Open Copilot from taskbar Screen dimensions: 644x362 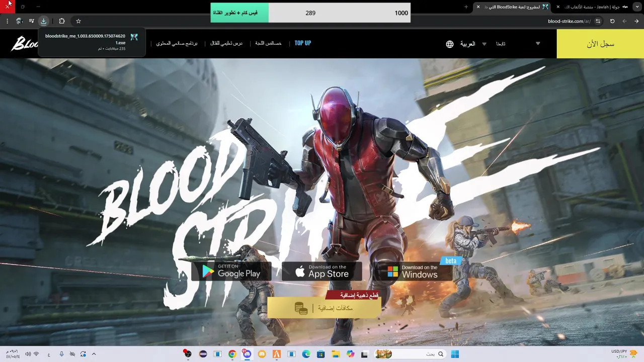tap(350, 354)
